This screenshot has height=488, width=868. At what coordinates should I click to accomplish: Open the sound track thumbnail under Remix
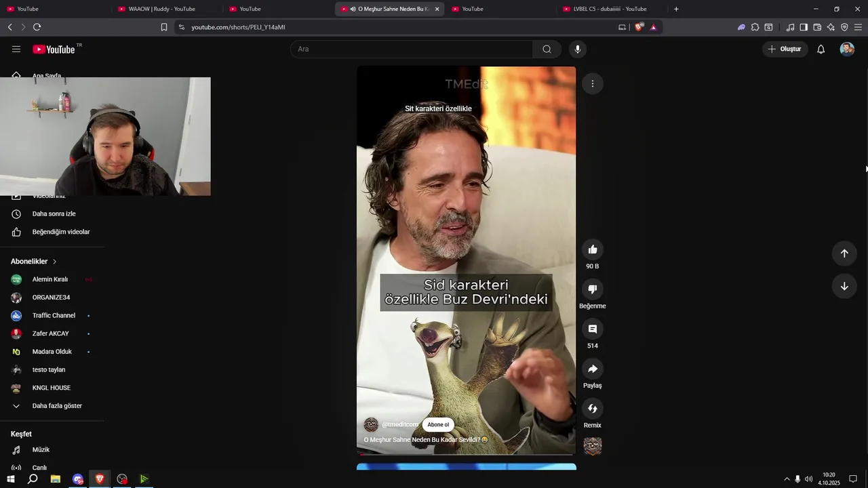tap(593, 446)
